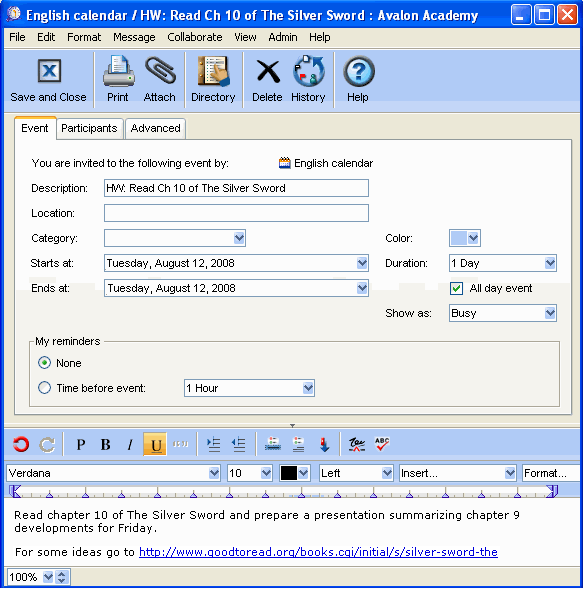The image size is (583, 589).
Task: Toggle underline formatting
Action: [x=155, y=444]
